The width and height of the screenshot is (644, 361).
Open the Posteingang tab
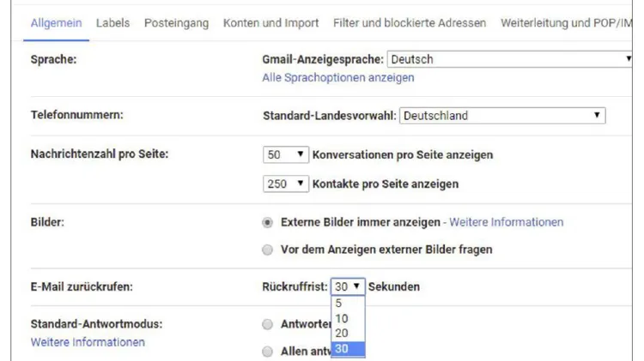tap(176, 22)
